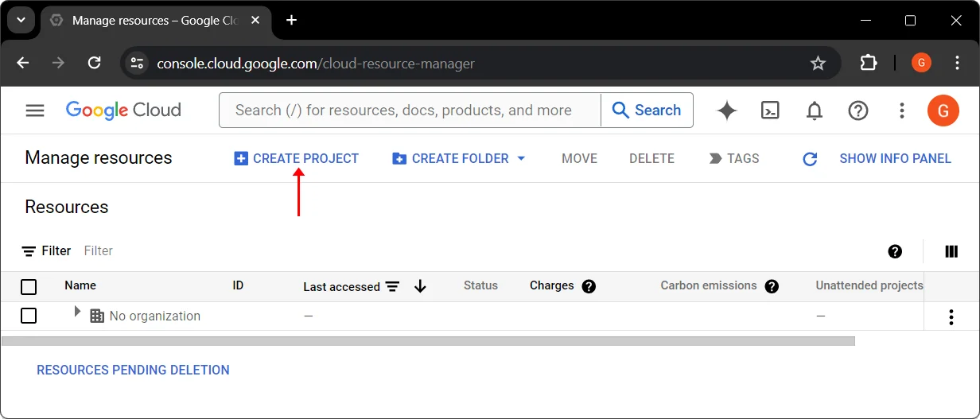This screenshot has width=980, height=419.
Task: Click the Create Project button
Action: tap(297, 159)
